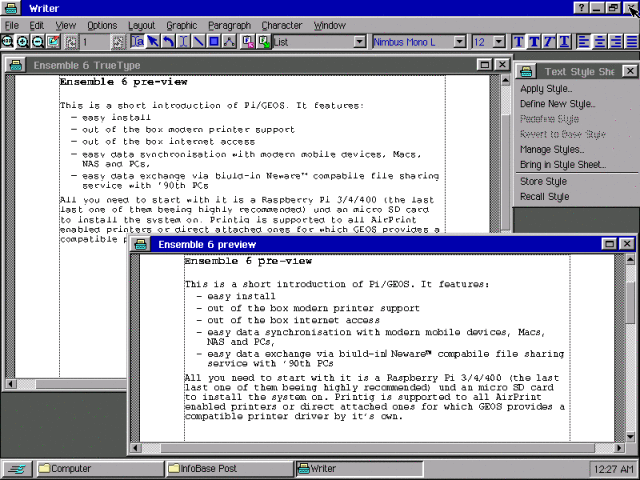Open the font size 12 dropdown
This screenshot has height=480, width=640.
tap(498, 42)
